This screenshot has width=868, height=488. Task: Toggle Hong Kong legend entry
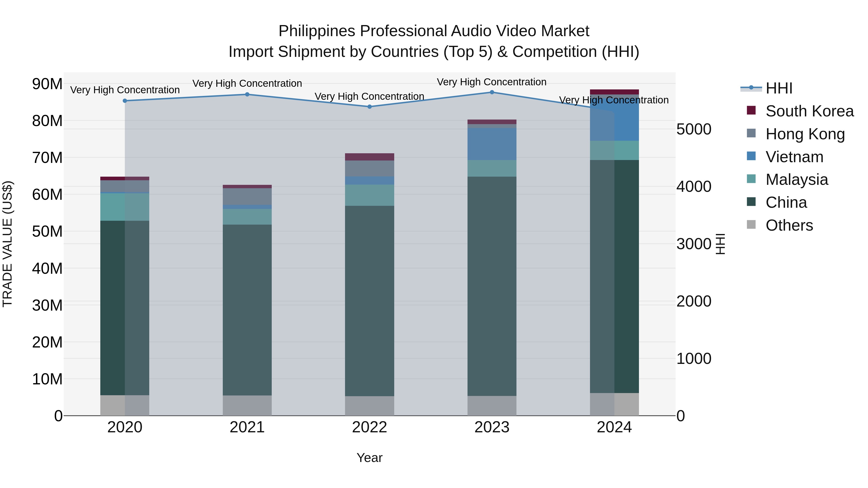[796, 134]
